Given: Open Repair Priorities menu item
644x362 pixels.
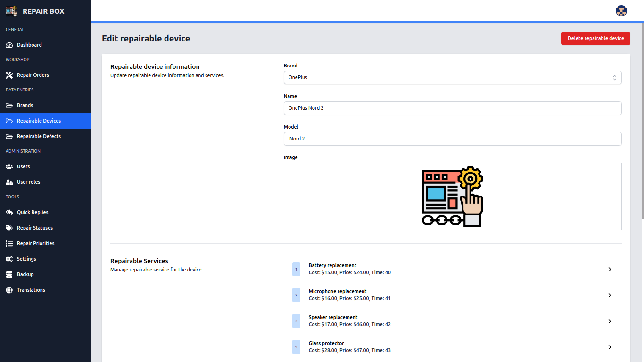Looking at the screenshot, I should 45,244.
